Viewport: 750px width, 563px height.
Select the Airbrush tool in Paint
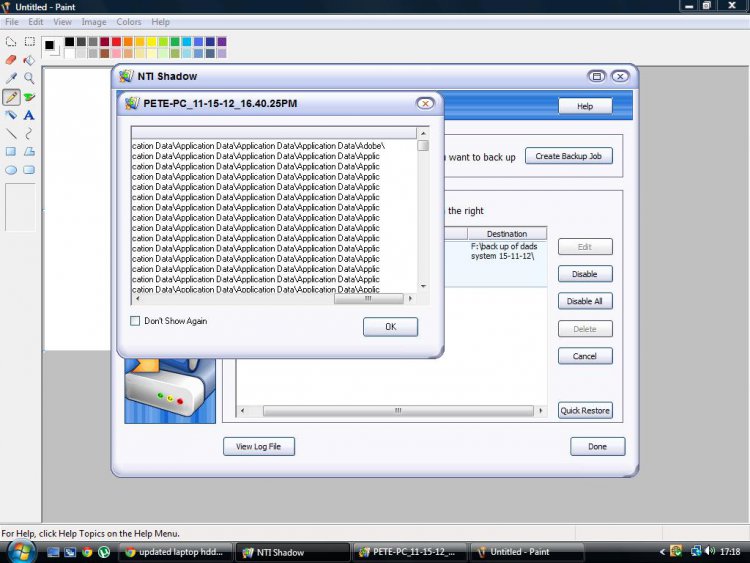point(11,115)
